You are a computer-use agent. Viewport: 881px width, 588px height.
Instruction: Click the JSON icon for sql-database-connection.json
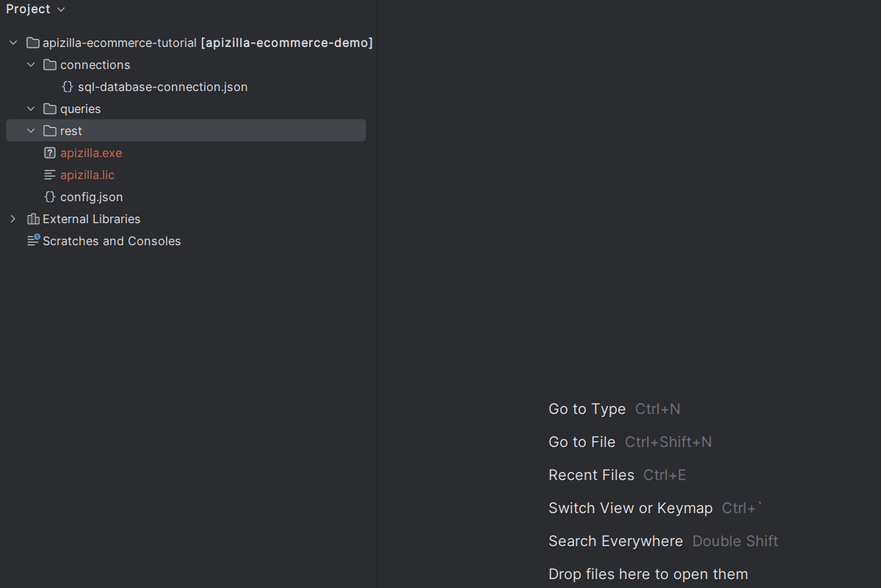tap(68, 87)
